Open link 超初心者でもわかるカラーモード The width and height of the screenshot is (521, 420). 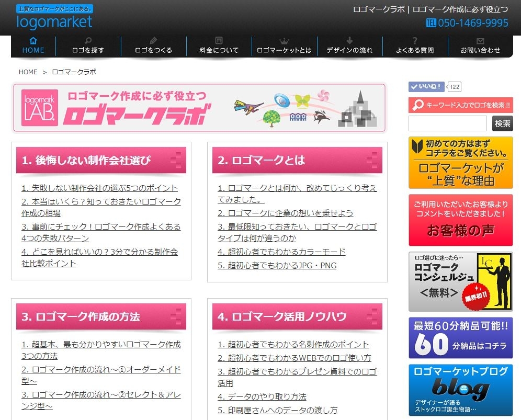coord(281,252)
